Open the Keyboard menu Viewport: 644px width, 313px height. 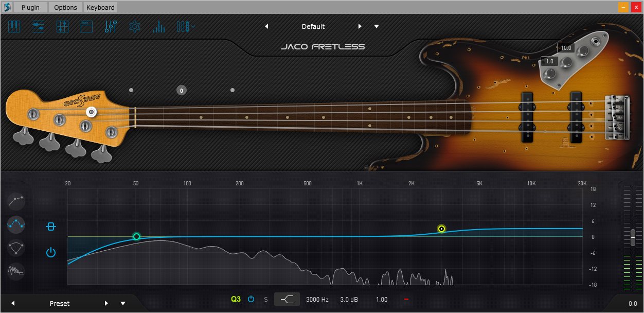[x=100, y=7]
